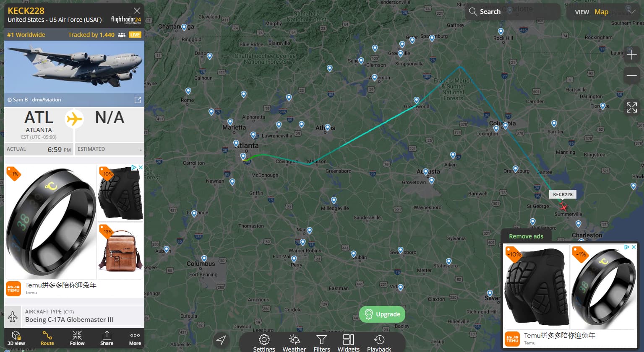This screenshot has width=644, height=352.
Task: Toggle fullscreen map mode
Action: [631, 107]
